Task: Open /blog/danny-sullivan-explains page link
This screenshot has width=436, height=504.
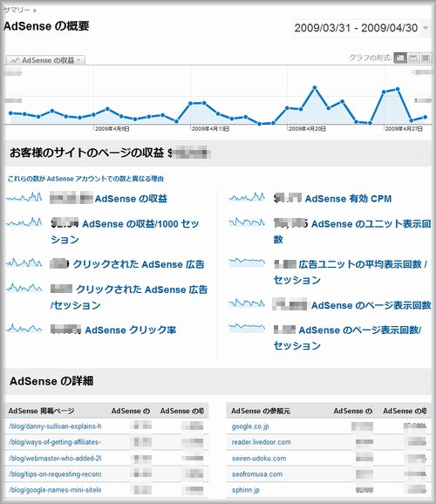Action: (x=55, y=426)
